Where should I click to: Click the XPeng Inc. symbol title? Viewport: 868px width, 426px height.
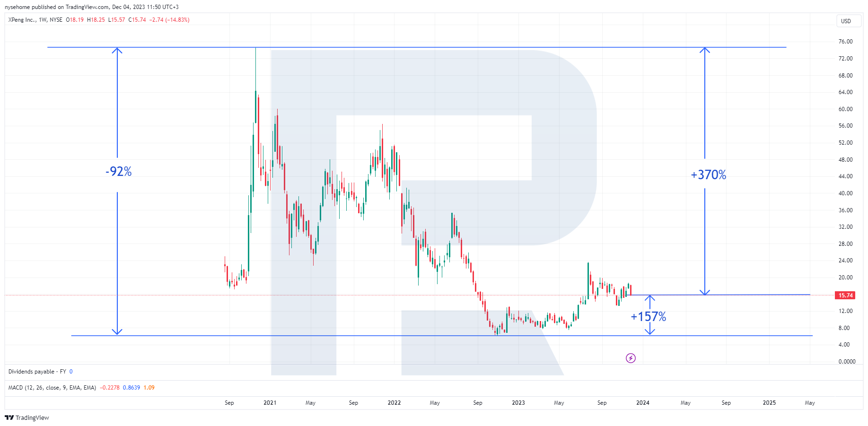[x=22, y=20]
